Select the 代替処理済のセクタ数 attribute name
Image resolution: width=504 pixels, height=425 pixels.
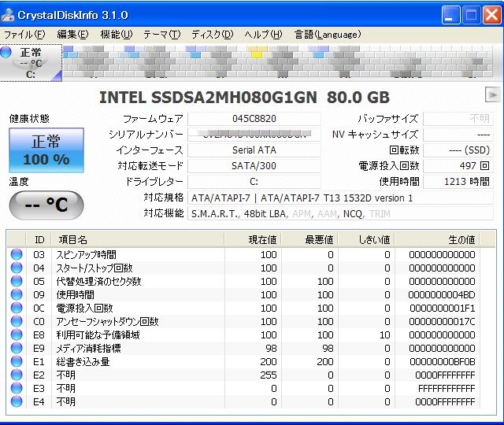(98, 282)
